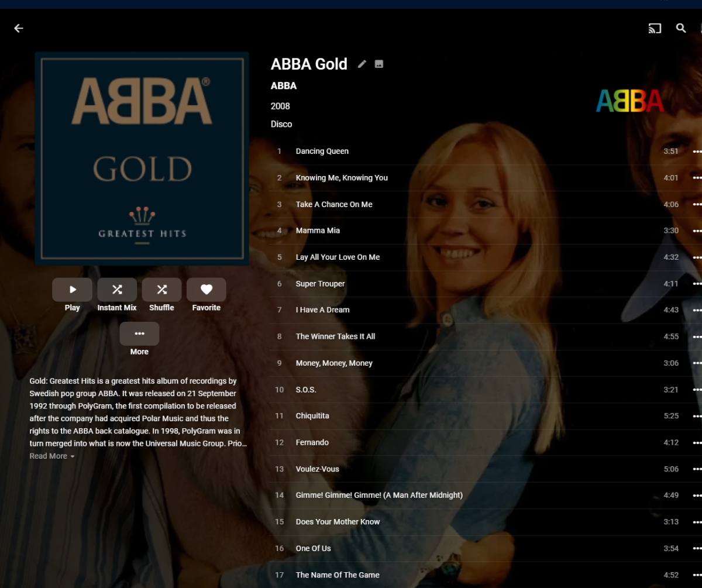This screenshot has width=702, height=588.
Task: Open options menu for S.O.S.
Action: tap(697, 390)
